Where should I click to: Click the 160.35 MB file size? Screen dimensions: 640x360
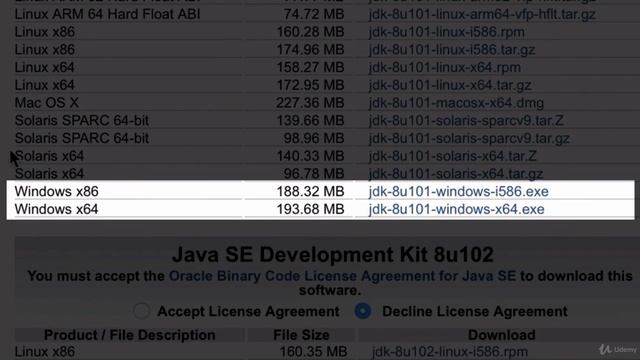click(x=313, y=352)
